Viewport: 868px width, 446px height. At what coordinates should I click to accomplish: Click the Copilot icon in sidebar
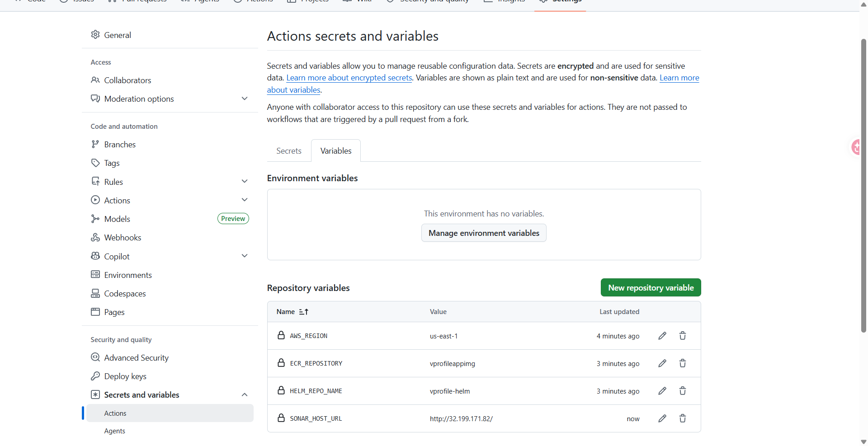pyautogui.click(x=95, y=256)
